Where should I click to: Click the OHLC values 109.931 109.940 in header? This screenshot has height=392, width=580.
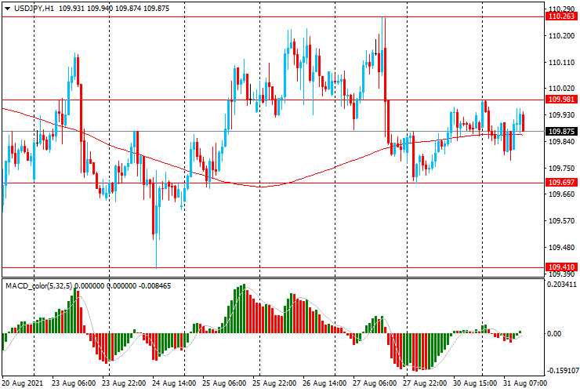click(85, 8)
